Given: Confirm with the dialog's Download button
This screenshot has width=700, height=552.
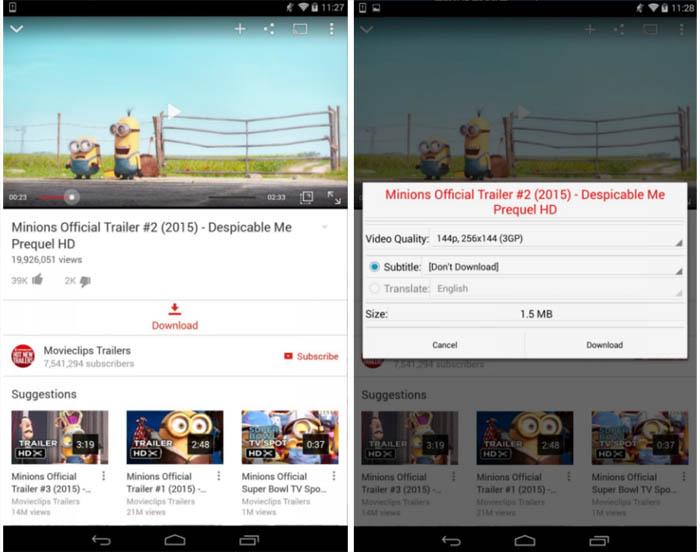Looking at the screenshot, I should tap(604, 345).
